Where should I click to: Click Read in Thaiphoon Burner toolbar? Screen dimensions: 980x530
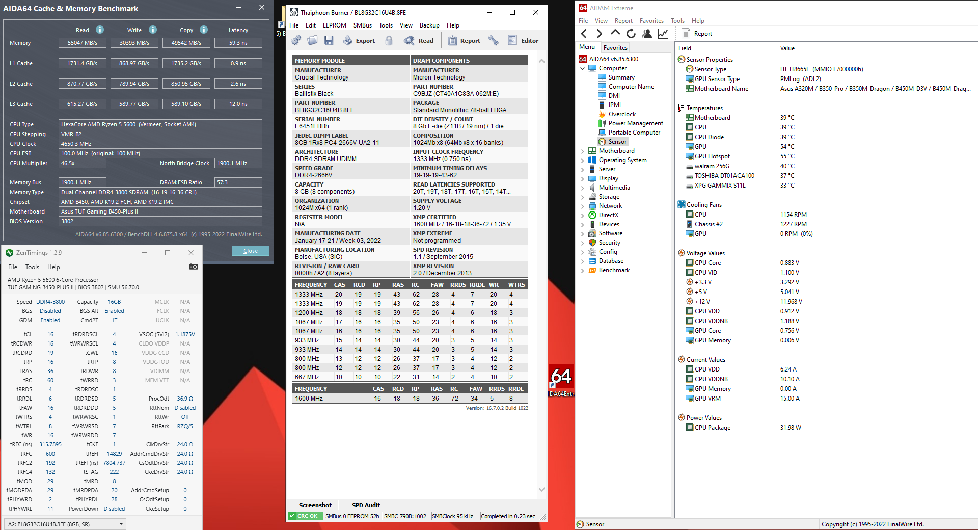(419, 41)
